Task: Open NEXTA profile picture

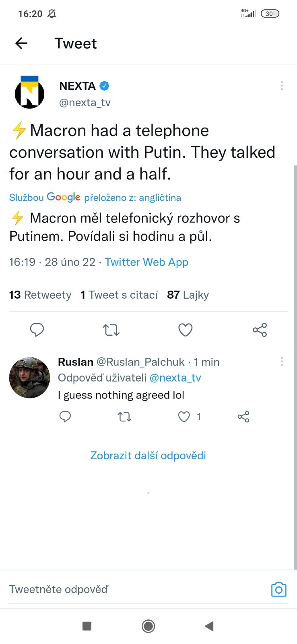Action: 29,92
